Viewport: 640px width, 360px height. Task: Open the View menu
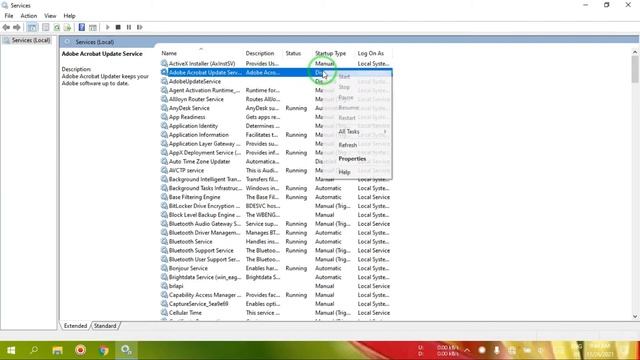pyautogui.click(x=50, y=16)
